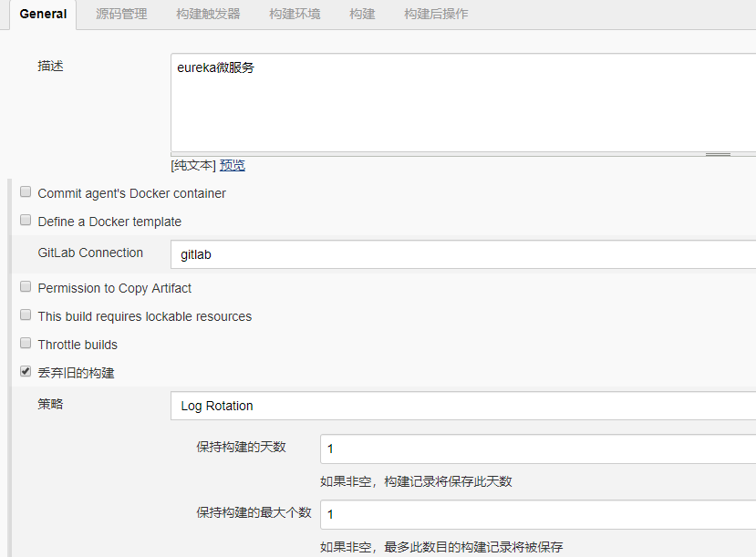Click help text 如果非空，最多此数目的构建记录将被保存
Viewport: 756px width, 557px height.
(x=441, y=547)
